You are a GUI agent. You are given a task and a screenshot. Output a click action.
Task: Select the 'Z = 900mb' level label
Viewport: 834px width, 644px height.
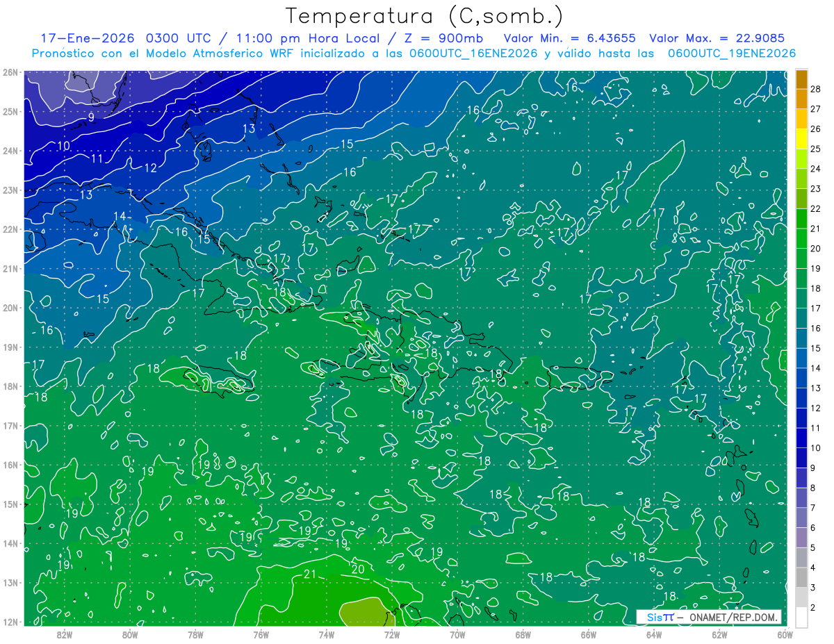pos(443,38)
